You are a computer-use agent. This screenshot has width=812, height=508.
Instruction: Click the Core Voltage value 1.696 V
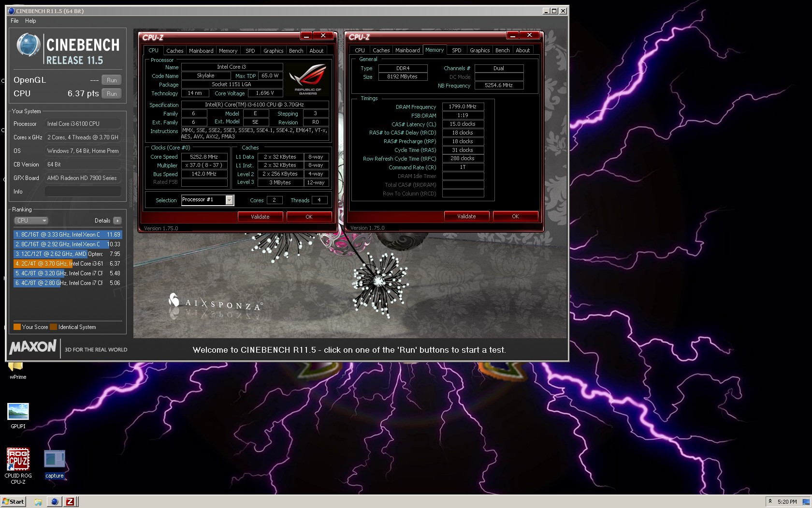(x=265, y=93)
